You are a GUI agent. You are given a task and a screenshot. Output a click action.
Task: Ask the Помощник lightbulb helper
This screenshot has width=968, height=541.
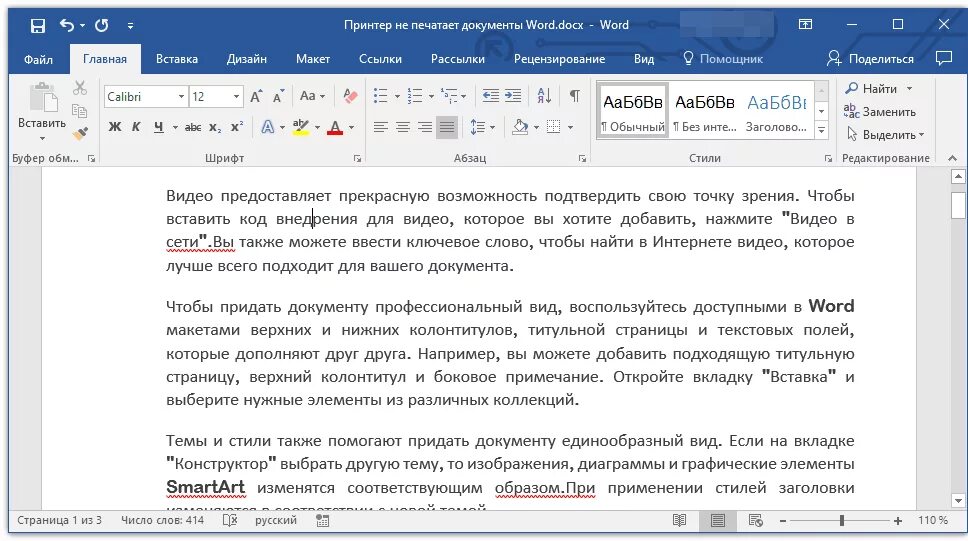723,59
